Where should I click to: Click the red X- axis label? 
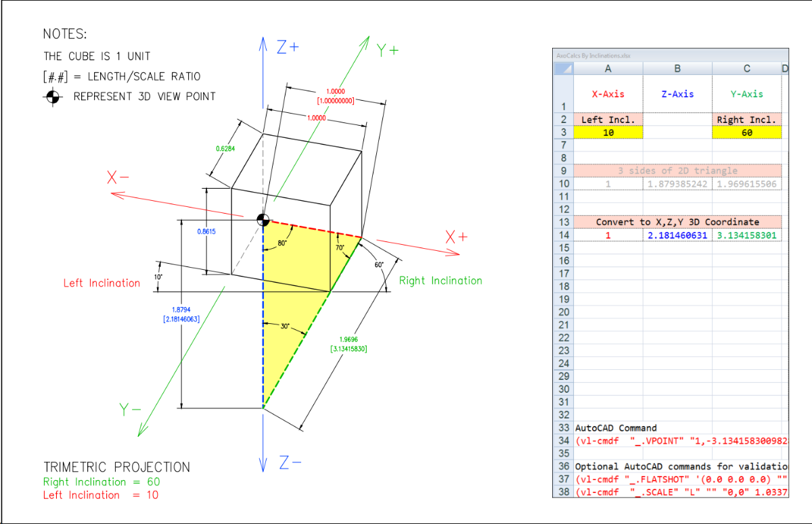click(118, 178)
